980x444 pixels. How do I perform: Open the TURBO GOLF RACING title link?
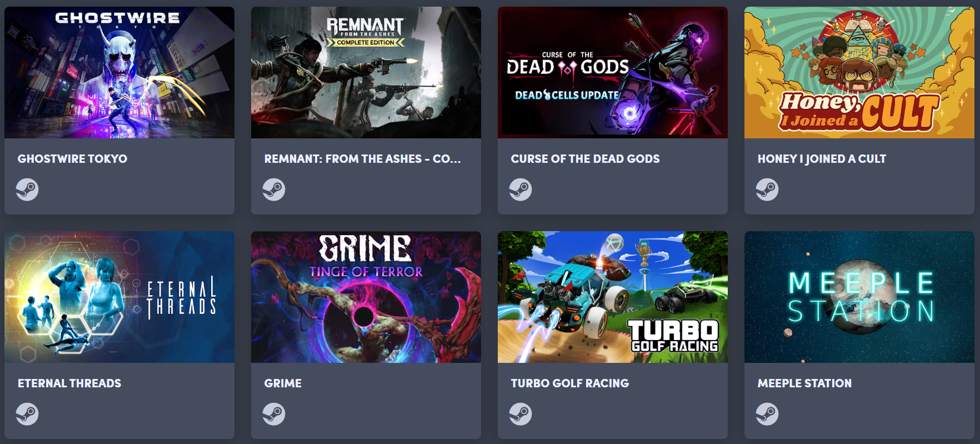[570, 383]
